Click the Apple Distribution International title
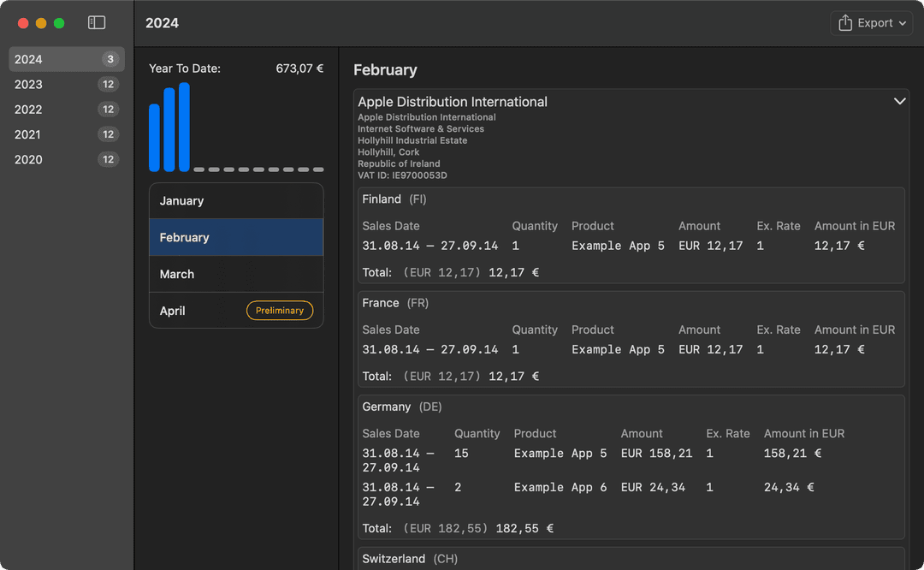 (453, 102)
